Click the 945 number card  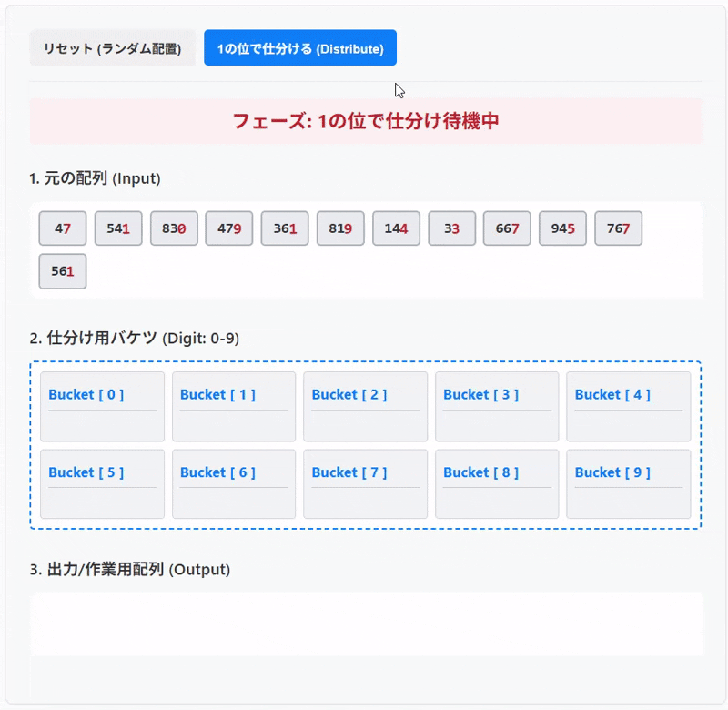tap(562, 228)
